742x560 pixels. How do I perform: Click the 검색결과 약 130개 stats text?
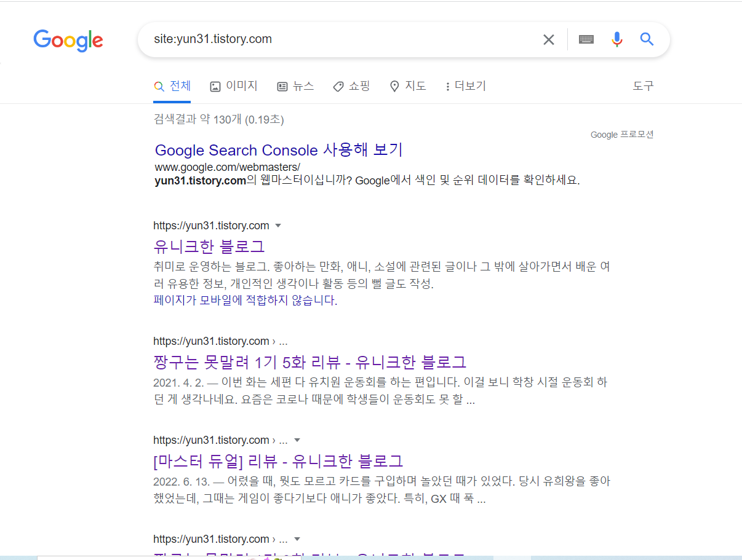tap(219, 119)
